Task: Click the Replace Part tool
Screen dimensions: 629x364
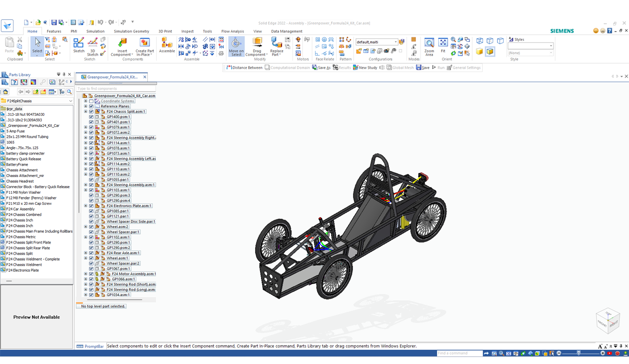Action: 277,47
